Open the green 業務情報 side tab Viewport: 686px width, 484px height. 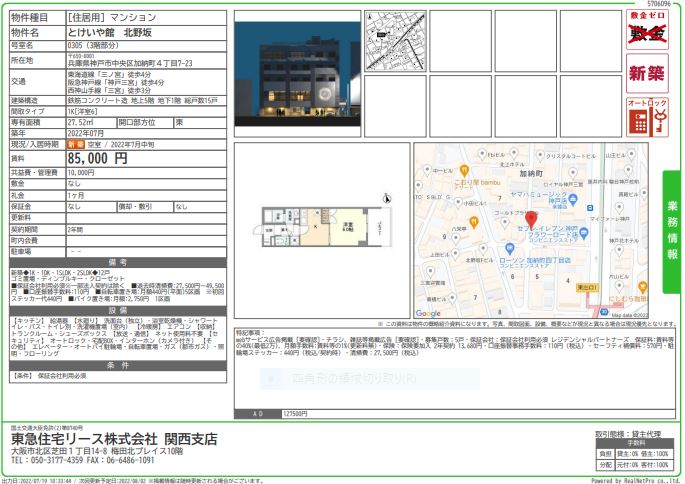coord(672,231)
